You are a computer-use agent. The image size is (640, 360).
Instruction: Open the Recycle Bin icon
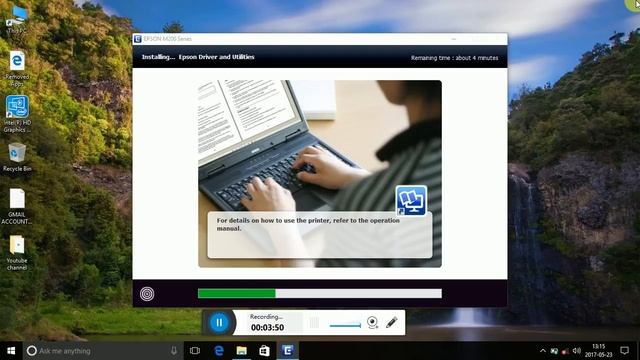click(x=17, y=158)
